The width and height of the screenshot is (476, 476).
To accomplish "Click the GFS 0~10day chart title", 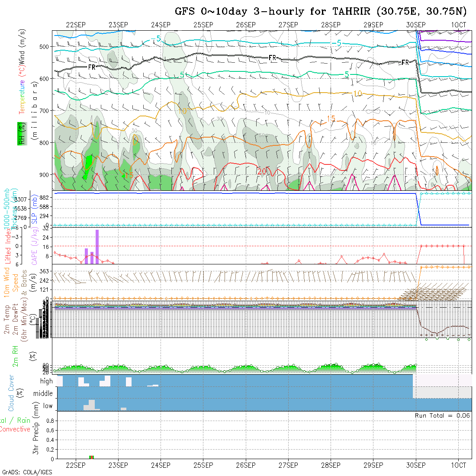I will click(x=321, y=11).
